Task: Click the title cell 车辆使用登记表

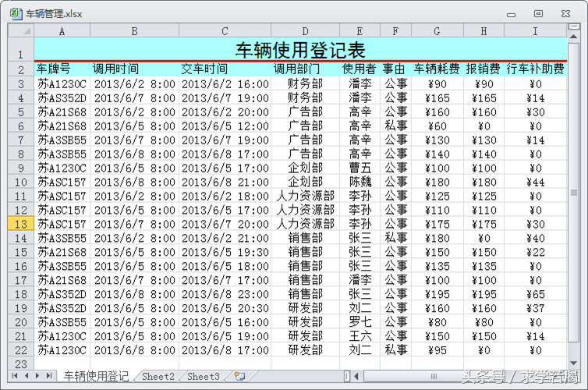Action: click(x=300, y=49)
